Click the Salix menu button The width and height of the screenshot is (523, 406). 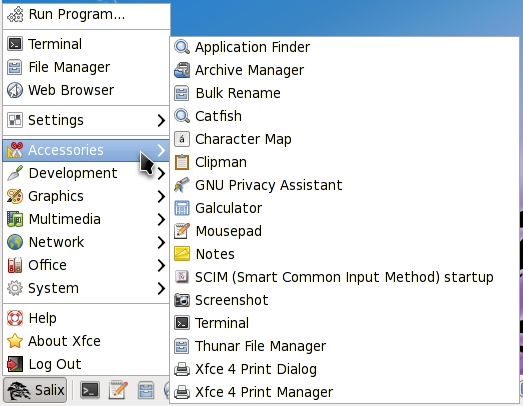tap(36, 390)
